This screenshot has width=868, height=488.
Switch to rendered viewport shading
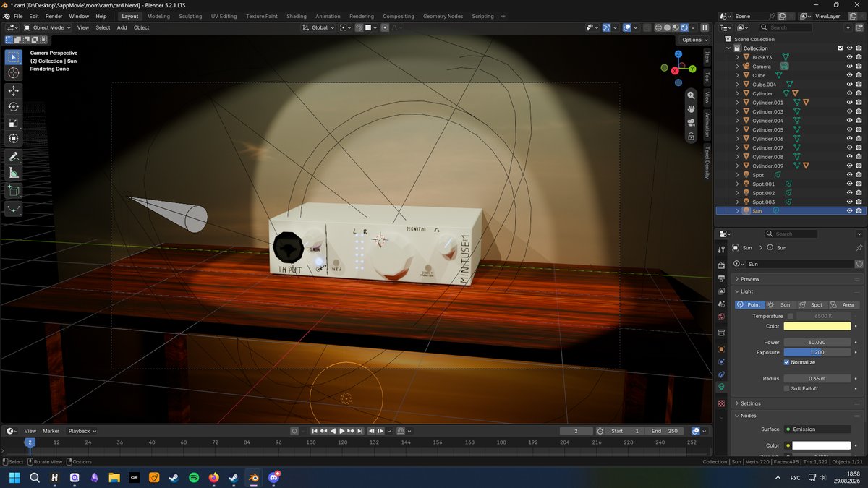point(684,27)
